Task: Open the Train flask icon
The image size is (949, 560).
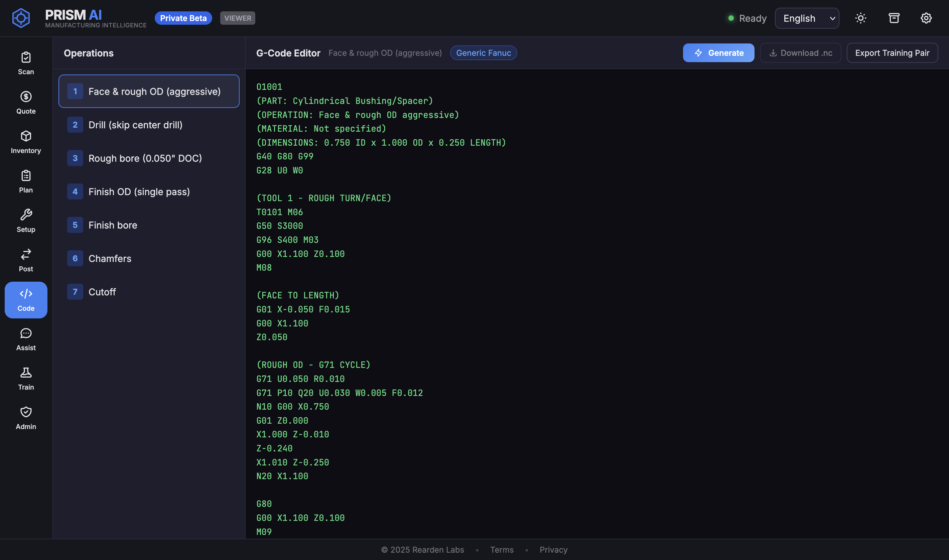Action: coord(26,379)
